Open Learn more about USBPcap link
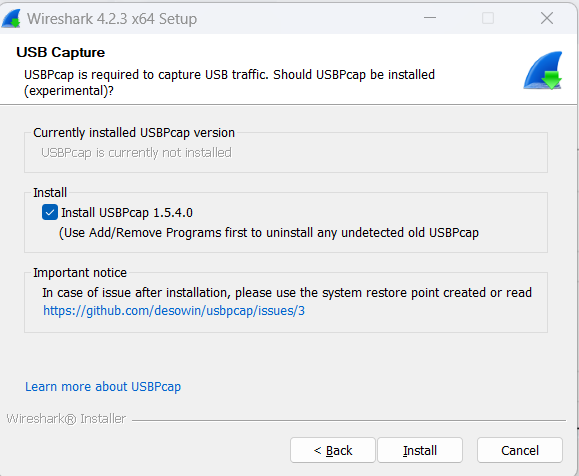 coord(103,387)
